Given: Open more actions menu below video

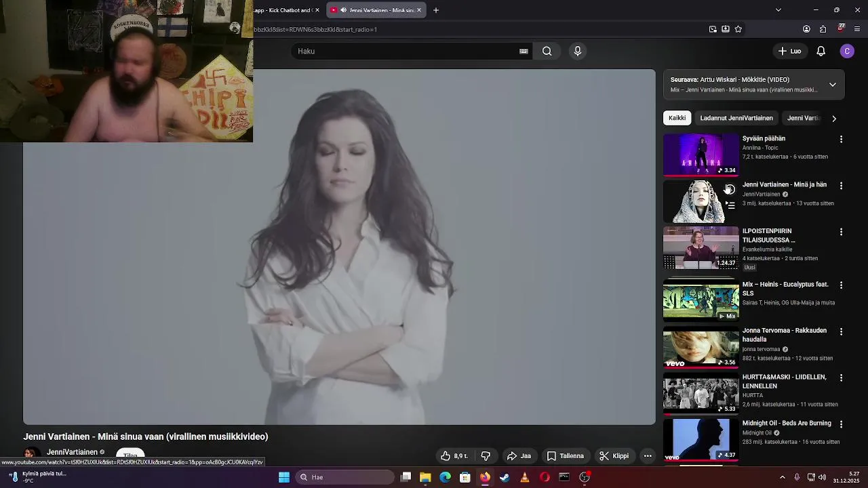Looking at the screenshot, I should pyautogui.click(x=648, y=456).
